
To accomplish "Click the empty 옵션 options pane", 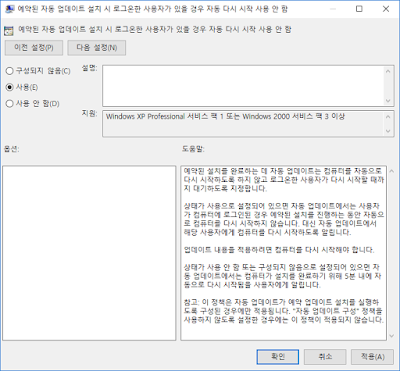I will click(x=89, y=253).
